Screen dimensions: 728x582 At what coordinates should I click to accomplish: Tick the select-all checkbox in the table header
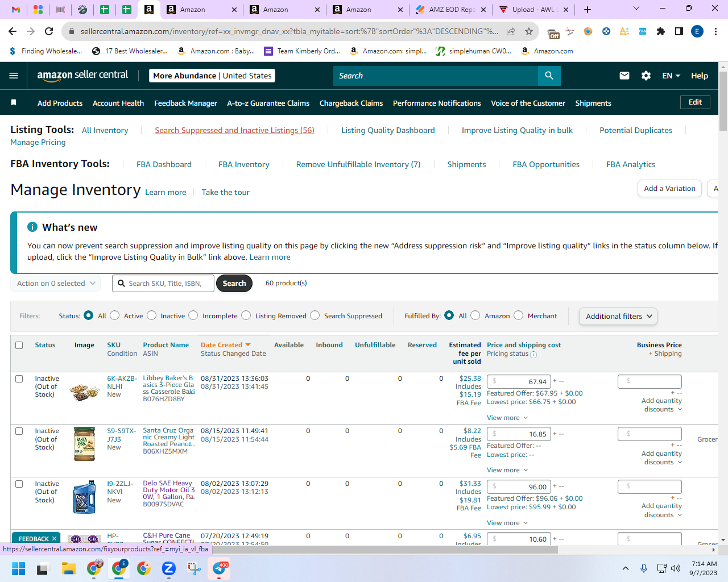[x=19, y=345]
